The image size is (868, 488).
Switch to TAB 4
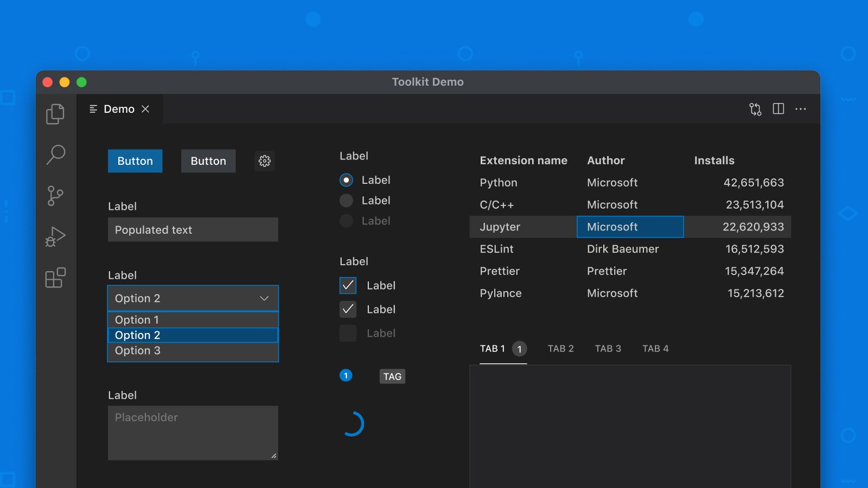click(x=655, y=349)
